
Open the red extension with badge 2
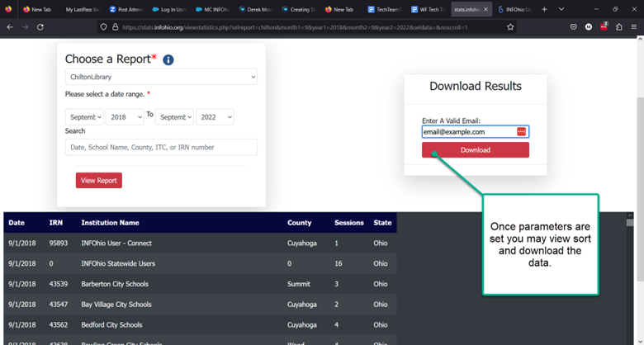(604, 26)
